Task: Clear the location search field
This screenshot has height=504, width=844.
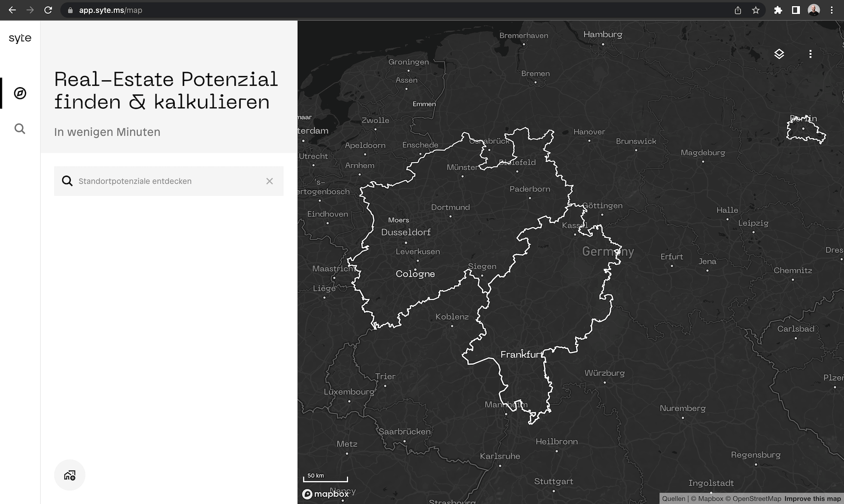Action: 269,181
